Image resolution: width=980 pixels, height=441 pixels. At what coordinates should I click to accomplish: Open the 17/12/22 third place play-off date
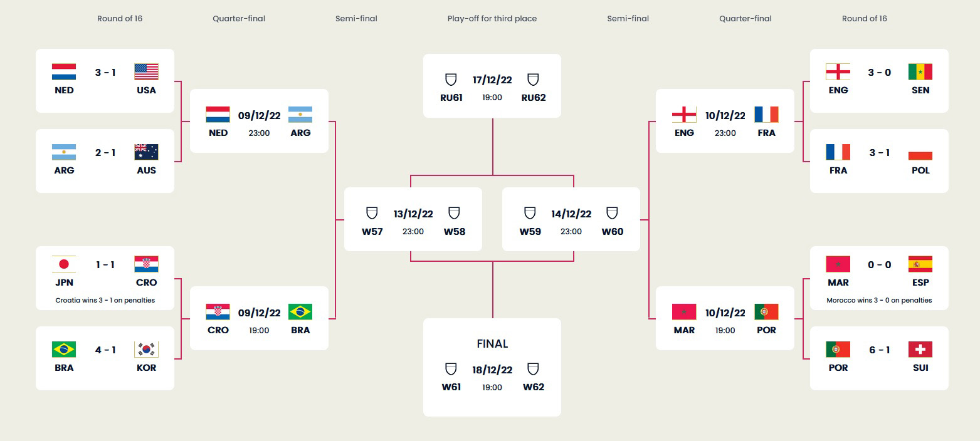point(492,80)
